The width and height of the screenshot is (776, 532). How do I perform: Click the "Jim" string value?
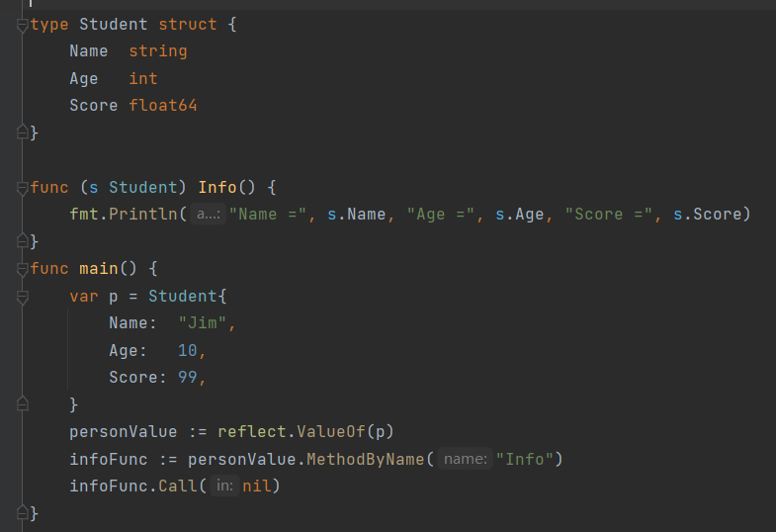pyautogui.click(x=203, y=322)
